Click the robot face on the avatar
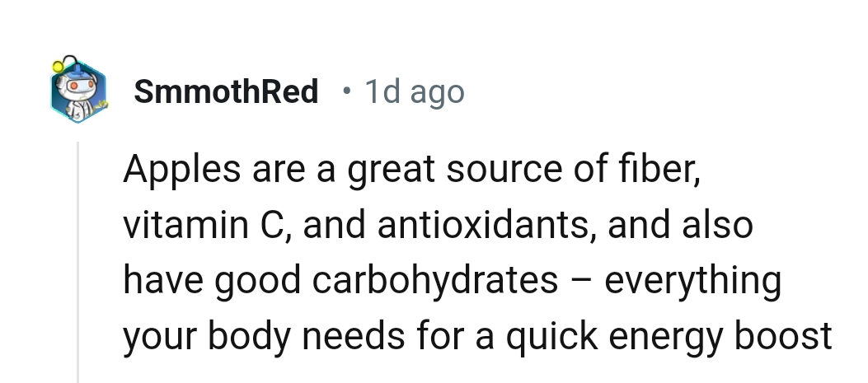The height and width of the screenshot is (383, 868). click(75, 86)
